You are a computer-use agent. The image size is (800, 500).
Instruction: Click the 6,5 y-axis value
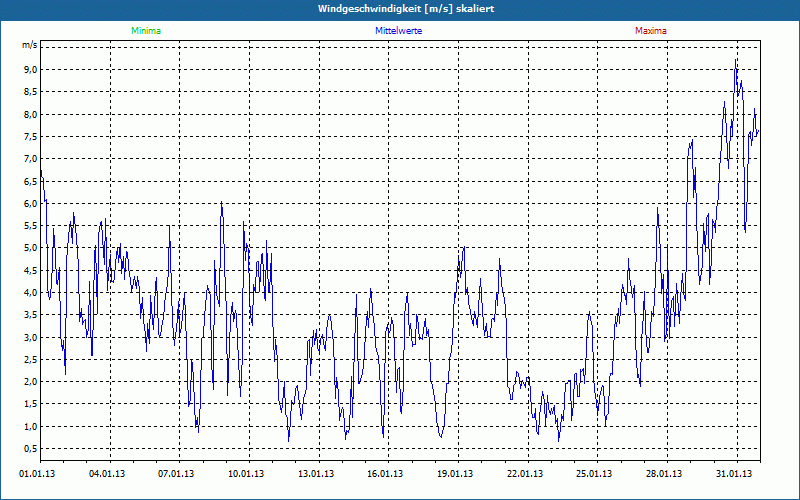[31, 181]
